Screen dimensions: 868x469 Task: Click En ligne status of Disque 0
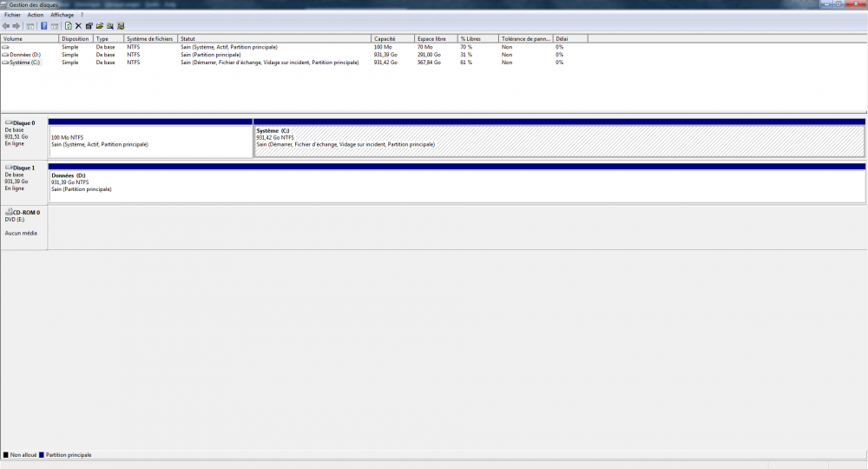(15, 143)
